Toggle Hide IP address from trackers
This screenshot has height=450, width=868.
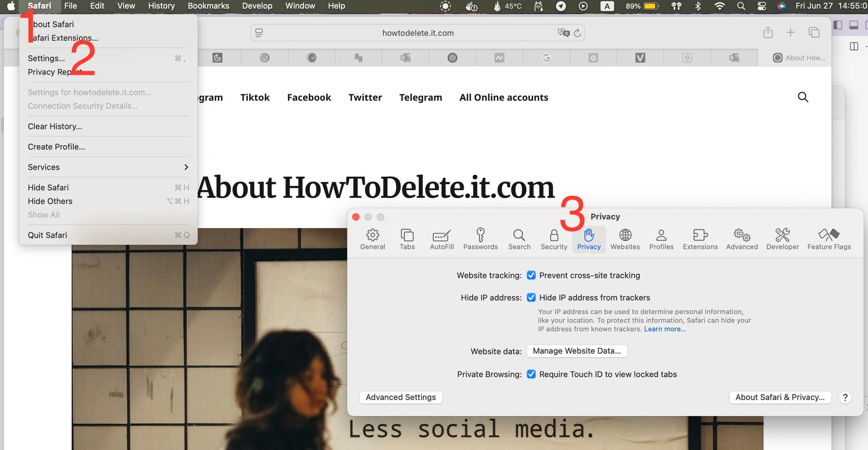pos(531,298)
